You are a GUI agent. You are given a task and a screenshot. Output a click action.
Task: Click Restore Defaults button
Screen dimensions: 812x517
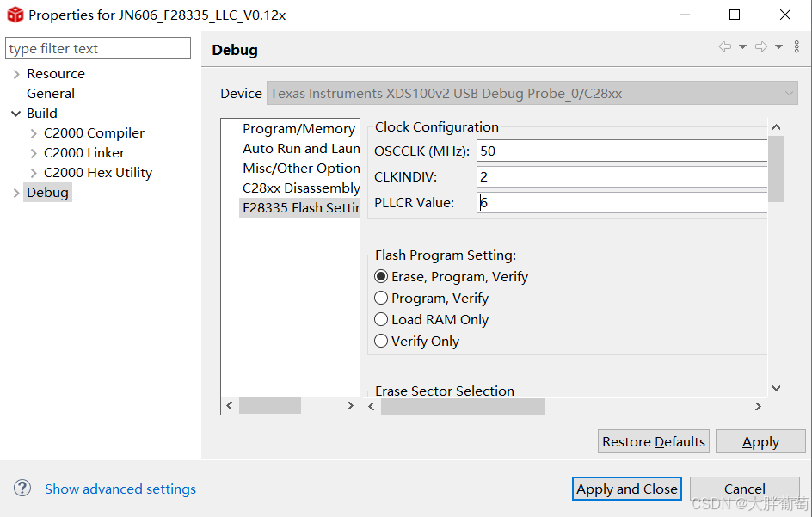click(654, 441)
